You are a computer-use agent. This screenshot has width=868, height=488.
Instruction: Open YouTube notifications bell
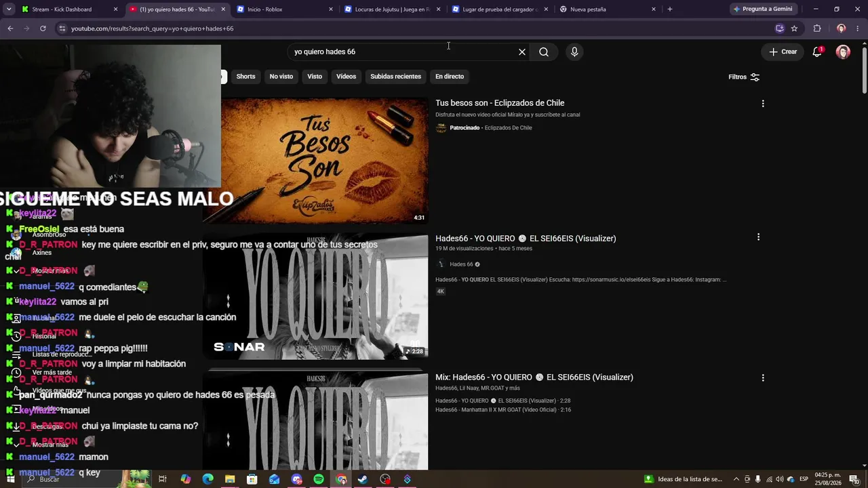click(817, 52)
